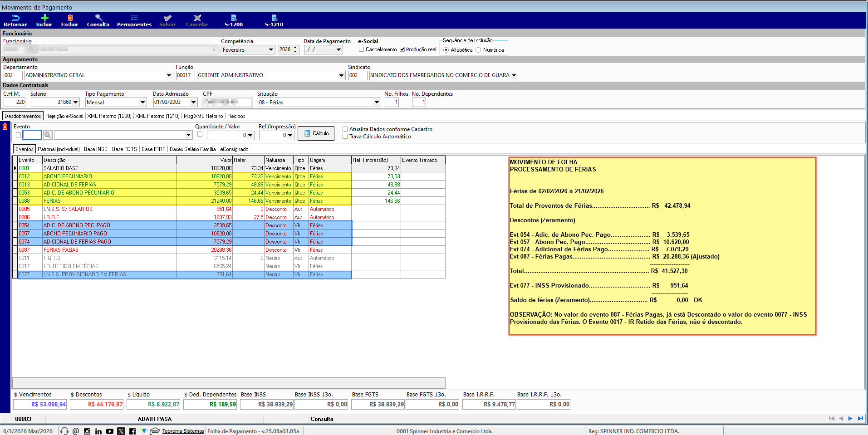Viewport: 868px width, 435px height.
Task: Enable the Cancelamento checkbox
Action: coord(362,49)
